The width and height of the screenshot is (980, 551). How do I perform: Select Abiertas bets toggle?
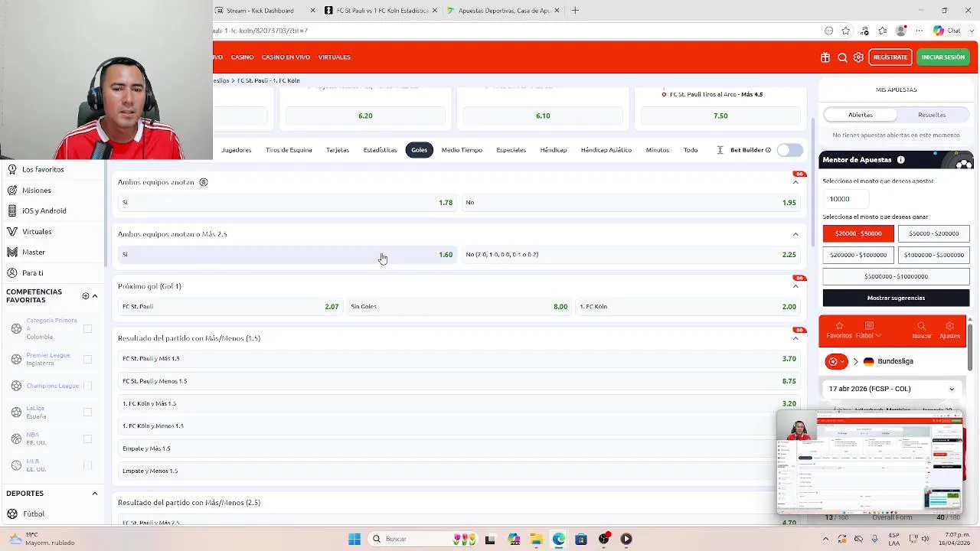pos(860,115)
